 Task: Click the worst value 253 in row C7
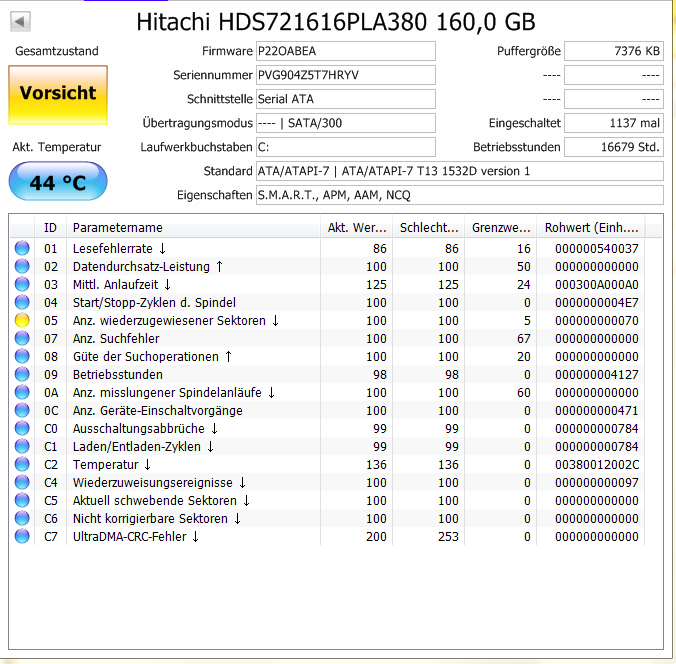point(448,537)
